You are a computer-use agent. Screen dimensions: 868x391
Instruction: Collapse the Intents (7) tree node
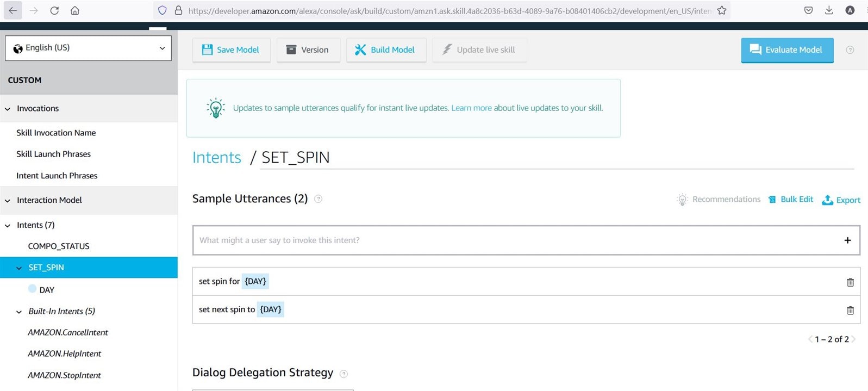tap(8, 225)
